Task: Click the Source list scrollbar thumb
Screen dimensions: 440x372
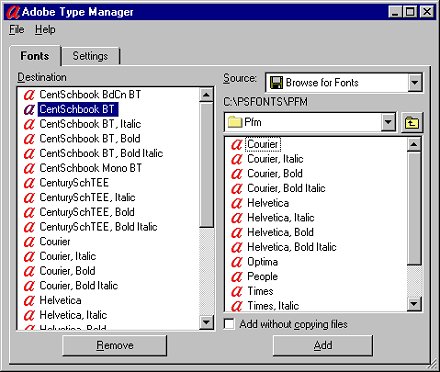Action: click(x=414, y=208)
